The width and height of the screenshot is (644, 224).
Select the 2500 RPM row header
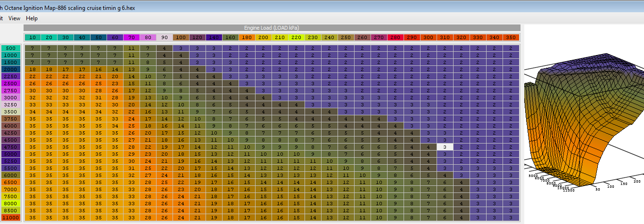(x=11, y=83)
